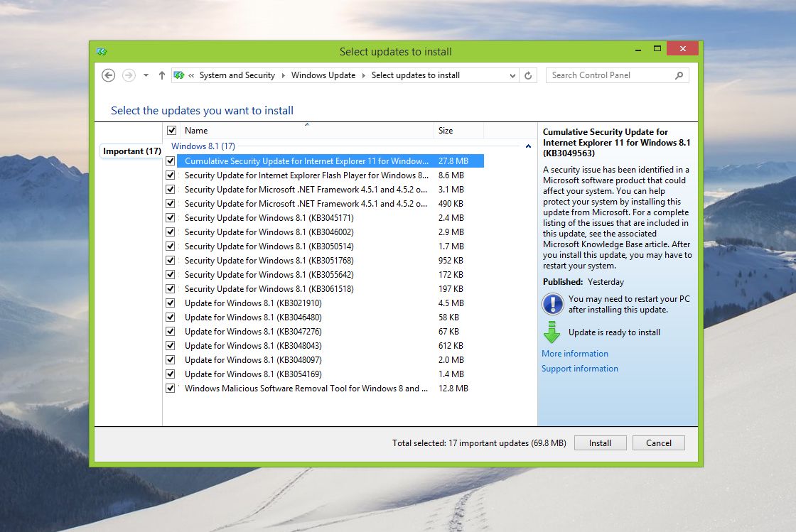Image resolution: width=796 pixels, height=532 pixels.
Task: Open the Support information link
Action: coord(580,369)
